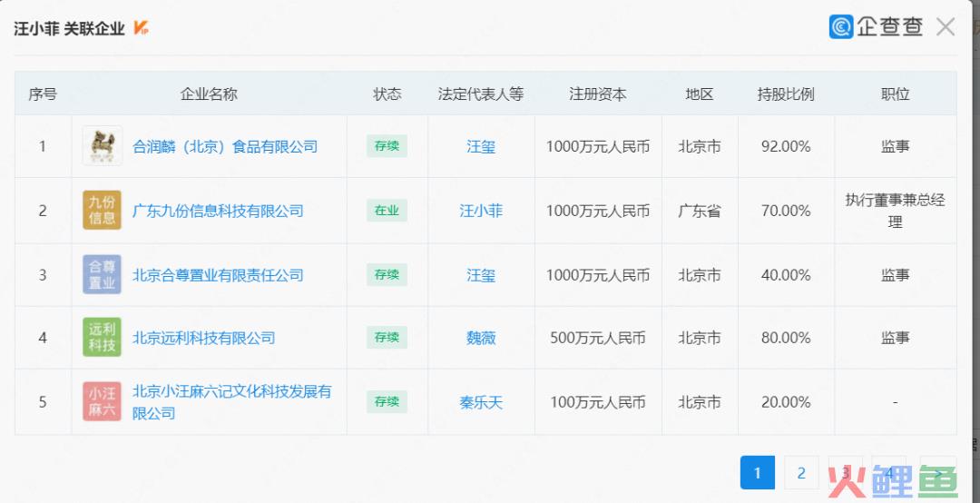Click the 持股比例 column header
The width and height of the screenshot is (980, 503).
tap(786, 94)
